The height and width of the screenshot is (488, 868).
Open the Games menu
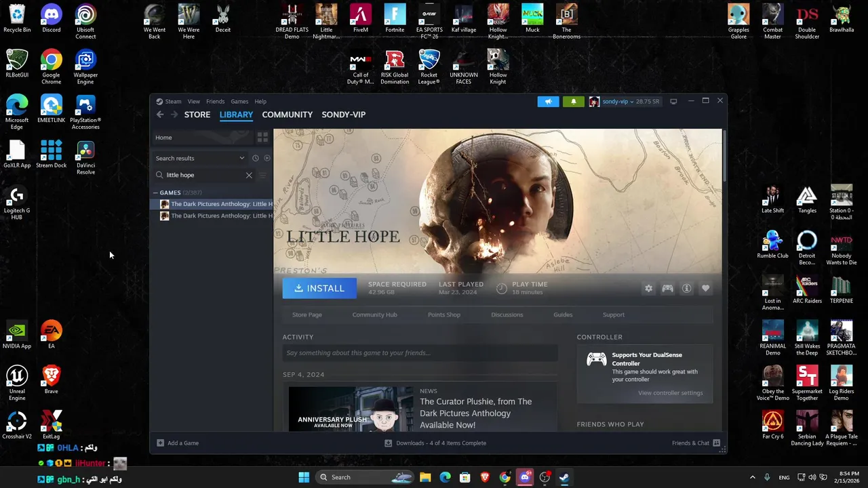[239, 102]
